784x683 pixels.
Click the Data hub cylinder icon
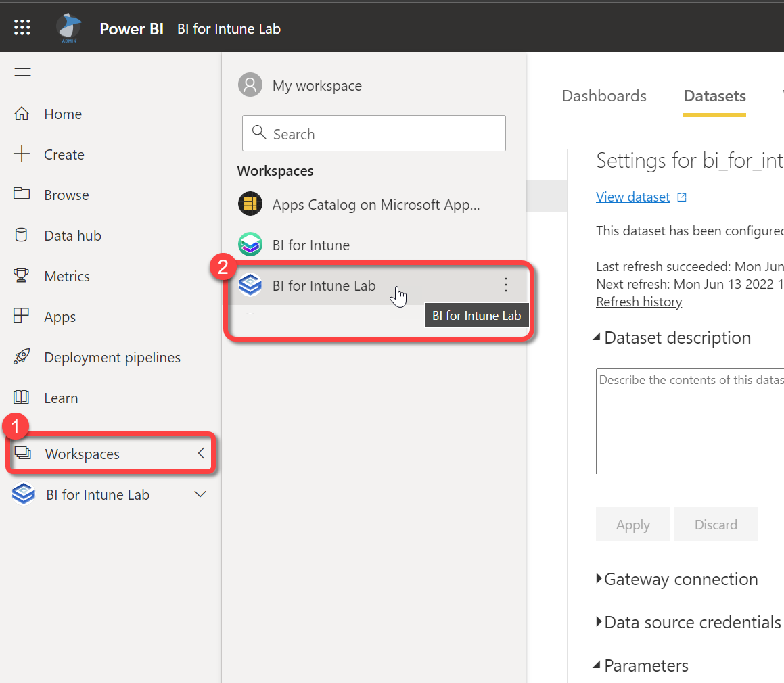[22, 235]
